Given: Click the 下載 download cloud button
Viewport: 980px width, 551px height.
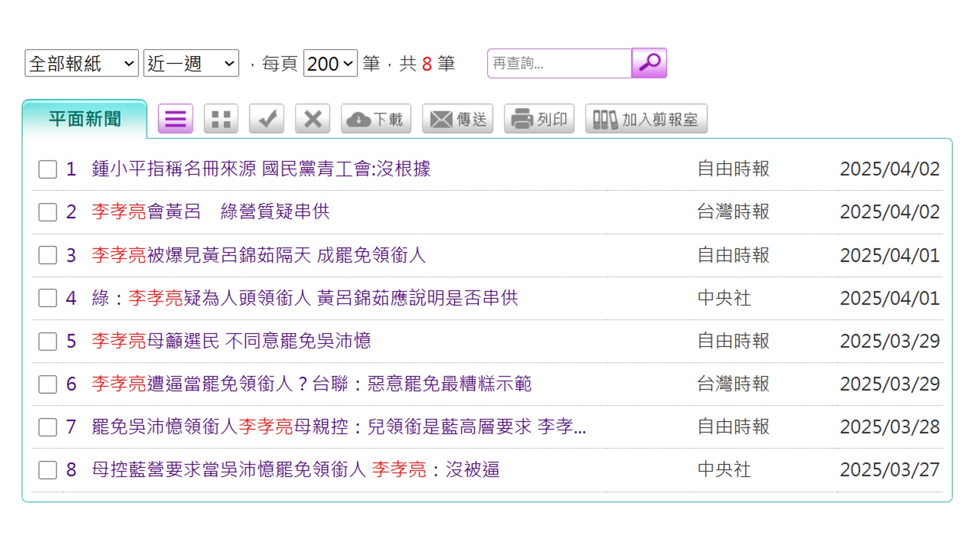Looking at the screenshot, I should click(x=376, y=119).
